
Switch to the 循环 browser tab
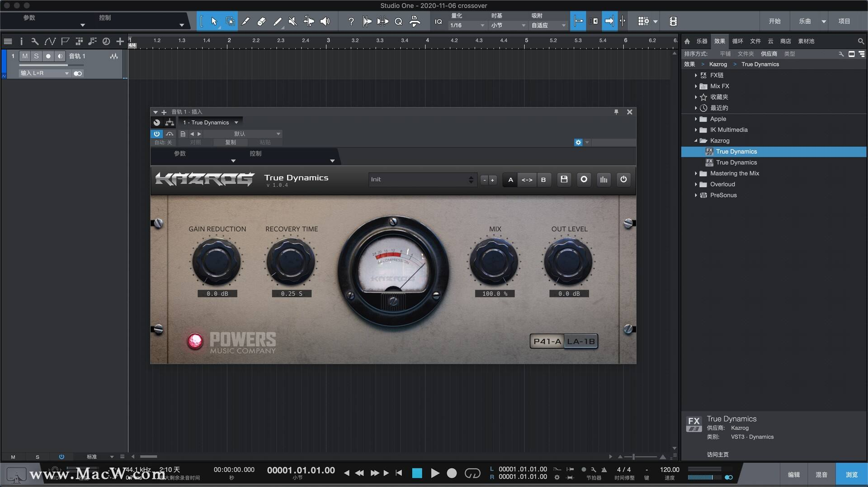click(x=737, y=41)
